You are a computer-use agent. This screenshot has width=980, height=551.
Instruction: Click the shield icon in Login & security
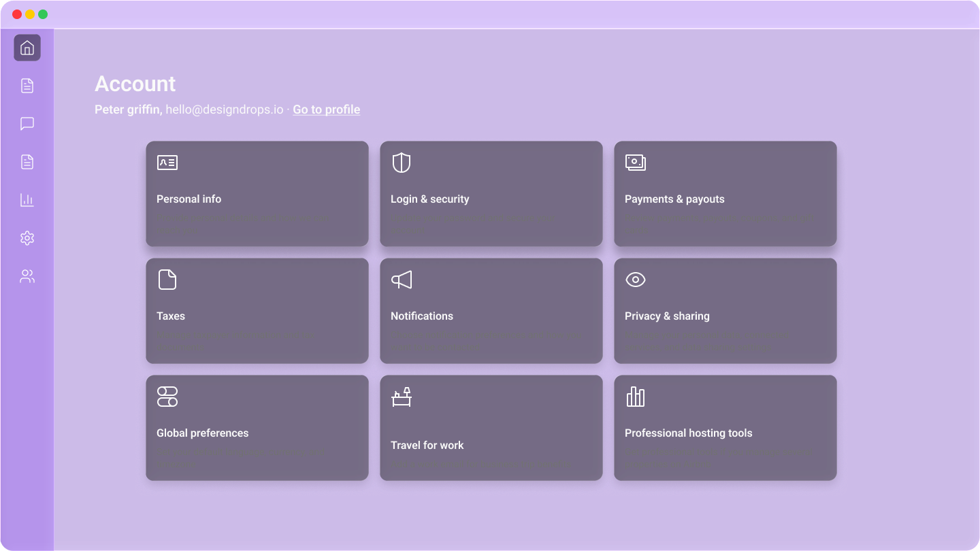click(402, 163)
